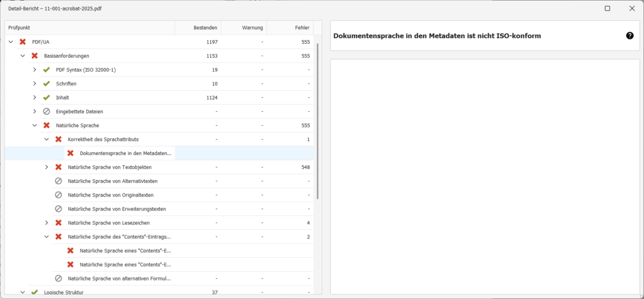Select Dokumentensprache in den Metadaten row
The image size is (644, 299).
coord(125,153)
